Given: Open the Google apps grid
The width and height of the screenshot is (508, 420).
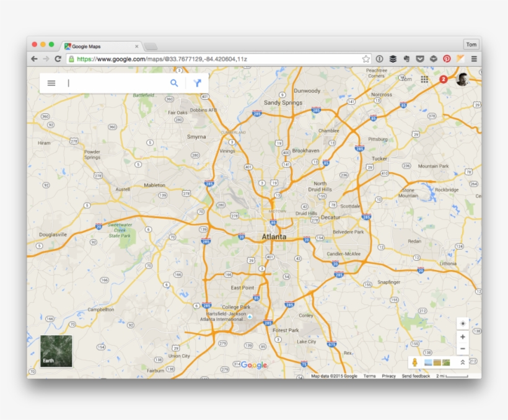Looking at the screenshot, I should [424, 79].
